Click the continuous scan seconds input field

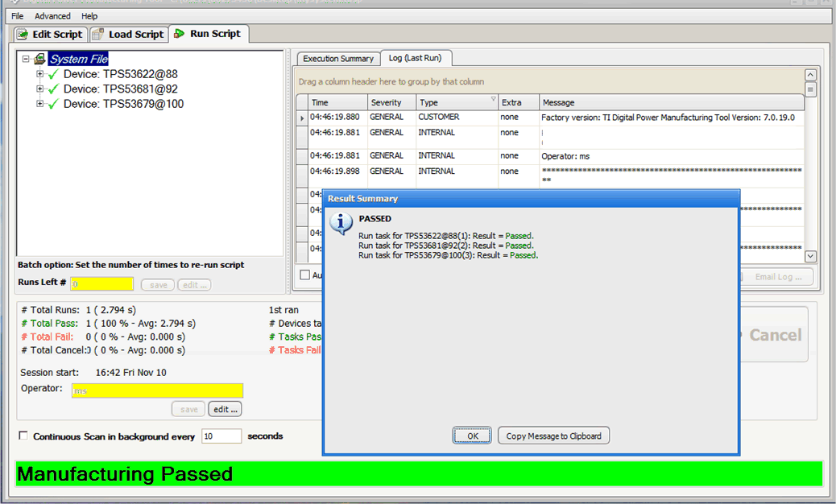point(221,436)
